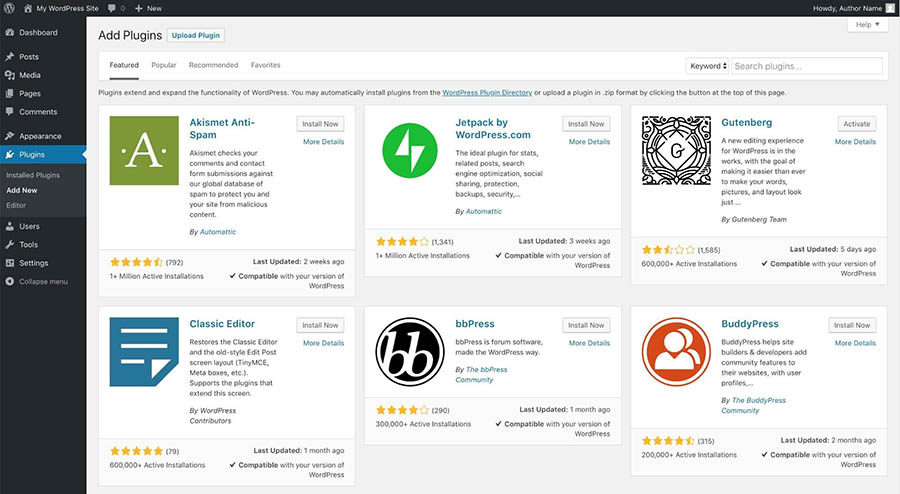Install the BuddyPress plugin now
900x494 pixels.
(x=852, y=325)
